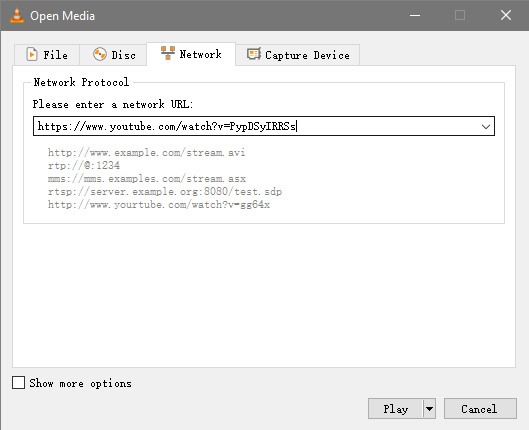Click the 'Please enter a network URL' label
This screenshot has height=430, width=529.
[113, 104]
